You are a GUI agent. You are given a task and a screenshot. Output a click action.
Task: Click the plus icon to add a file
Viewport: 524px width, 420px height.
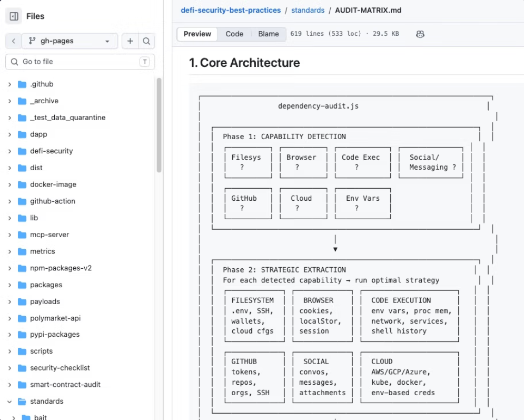point(130,41)
